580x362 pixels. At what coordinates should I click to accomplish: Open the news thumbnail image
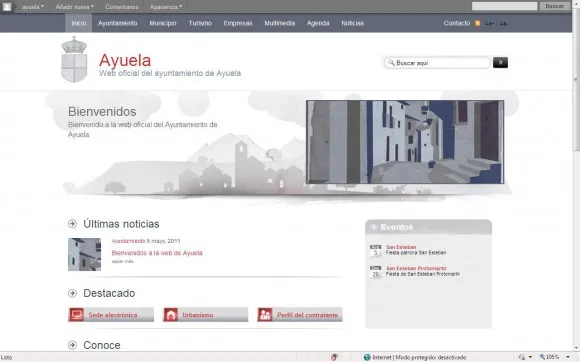tap(84, 254)
